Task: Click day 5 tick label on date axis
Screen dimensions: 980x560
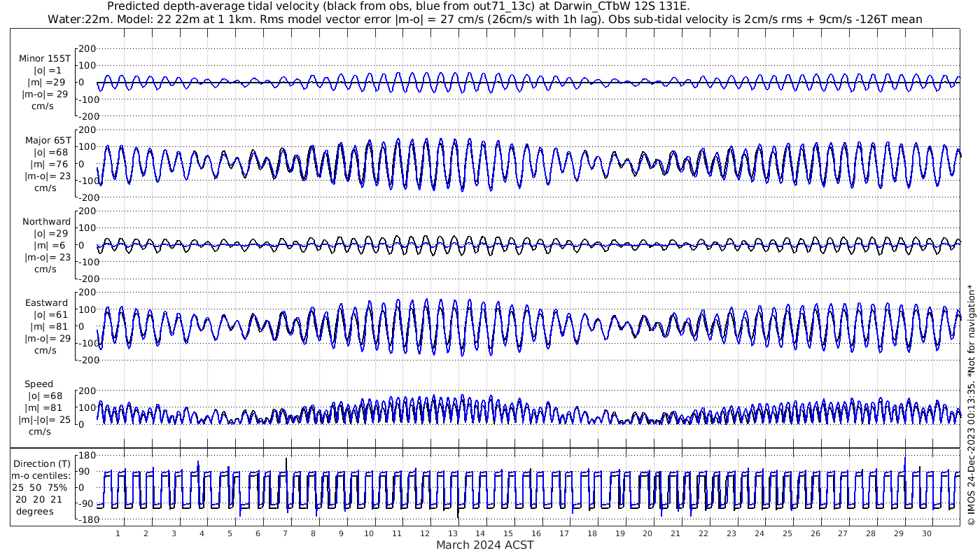Action: point(230,533)
